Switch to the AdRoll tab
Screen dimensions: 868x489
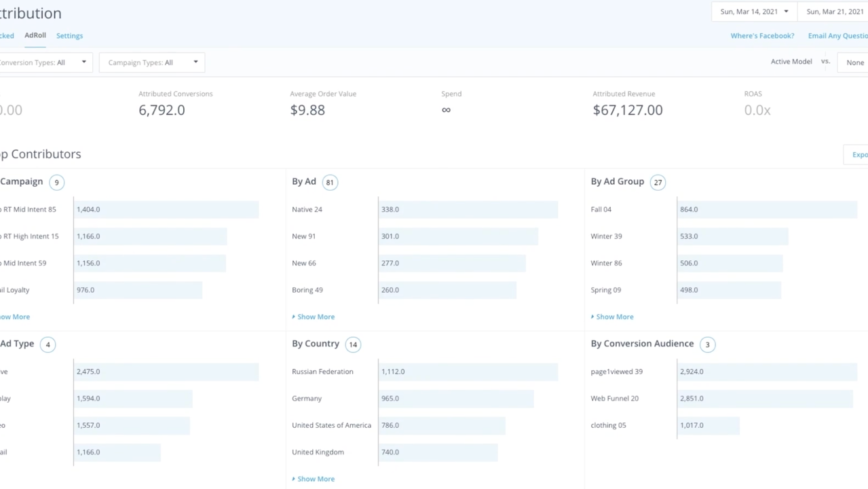click(x=35, y=35)
